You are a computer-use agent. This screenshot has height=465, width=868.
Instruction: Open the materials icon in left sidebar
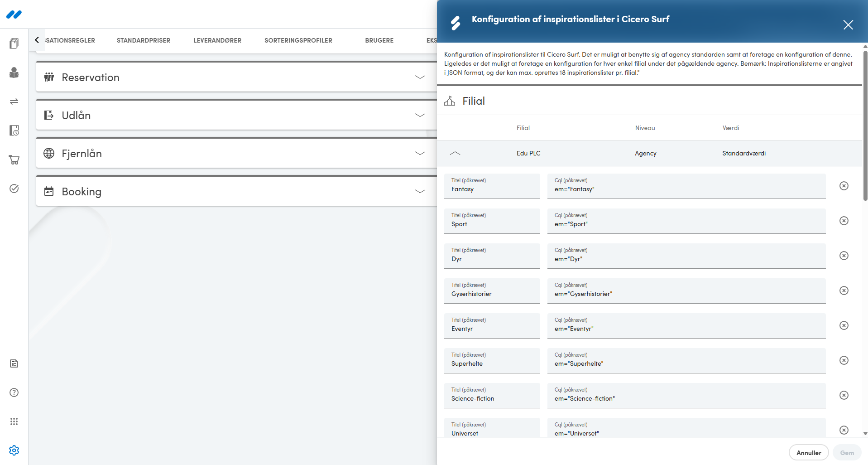(14, 44)
